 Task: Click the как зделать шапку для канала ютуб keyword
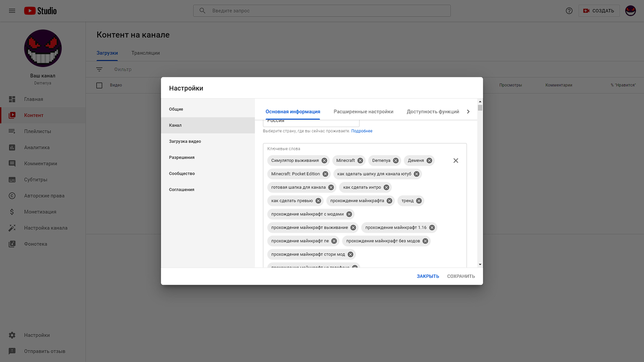coord(377,174)
